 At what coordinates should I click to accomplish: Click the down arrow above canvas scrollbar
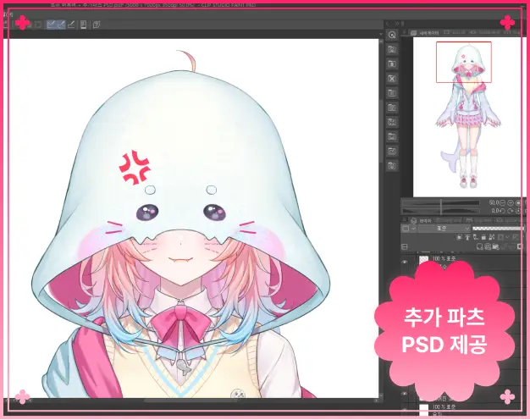[381, 34]
